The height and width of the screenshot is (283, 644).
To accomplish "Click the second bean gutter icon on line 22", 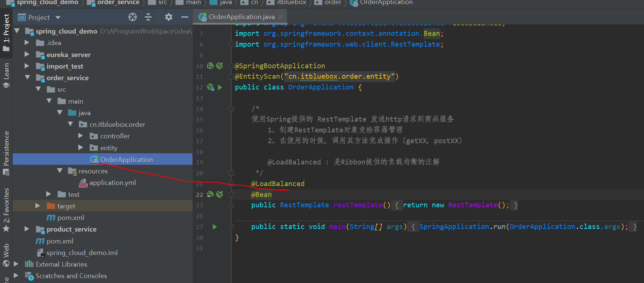I will pos(220,194).
